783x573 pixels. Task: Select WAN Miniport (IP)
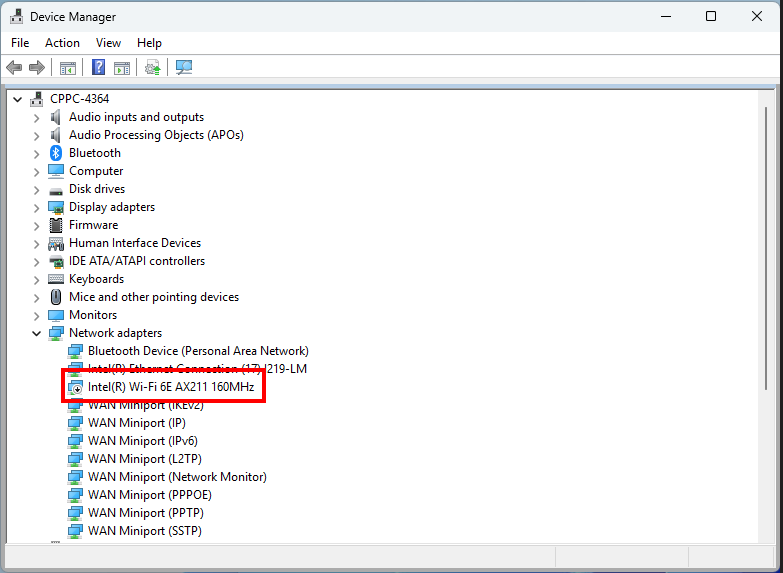pos(137,423)
